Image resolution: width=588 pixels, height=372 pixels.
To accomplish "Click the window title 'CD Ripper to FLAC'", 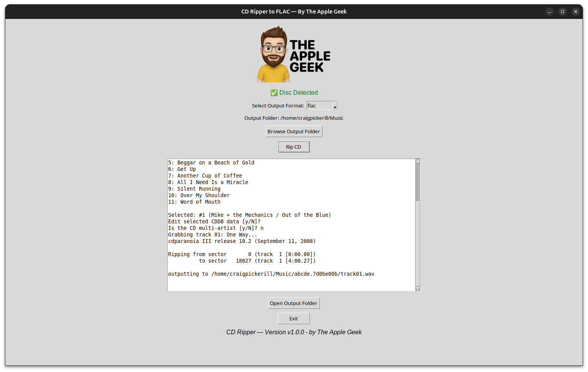I will pos(294,12).
